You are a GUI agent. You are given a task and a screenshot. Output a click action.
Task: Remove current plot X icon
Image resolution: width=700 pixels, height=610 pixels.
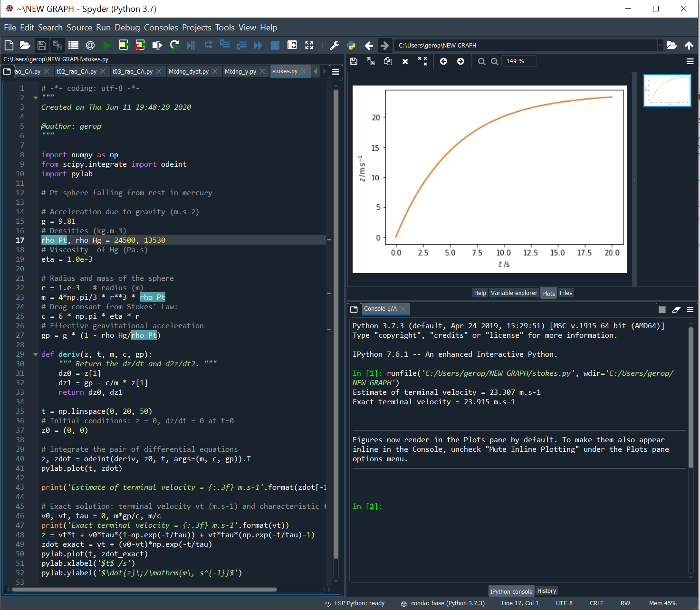405,62
